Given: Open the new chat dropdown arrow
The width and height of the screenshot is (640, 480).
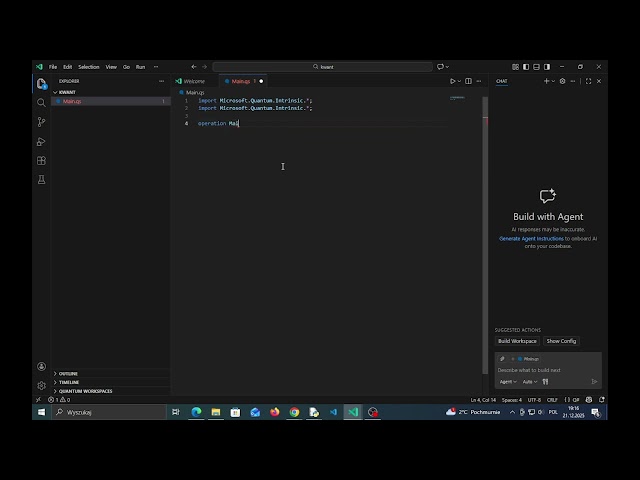Looking at the screenshot, I should (x=553, y=81).
